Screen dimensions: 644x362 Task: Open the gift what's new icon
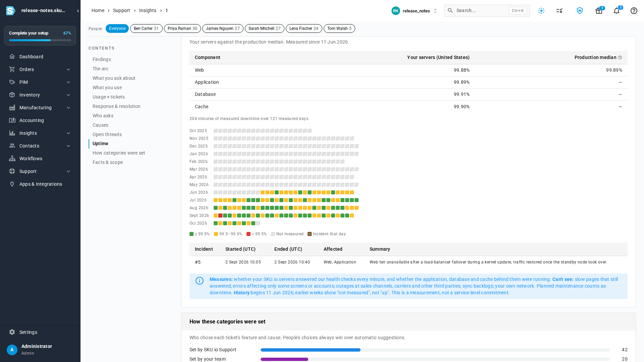click(599, 11)
